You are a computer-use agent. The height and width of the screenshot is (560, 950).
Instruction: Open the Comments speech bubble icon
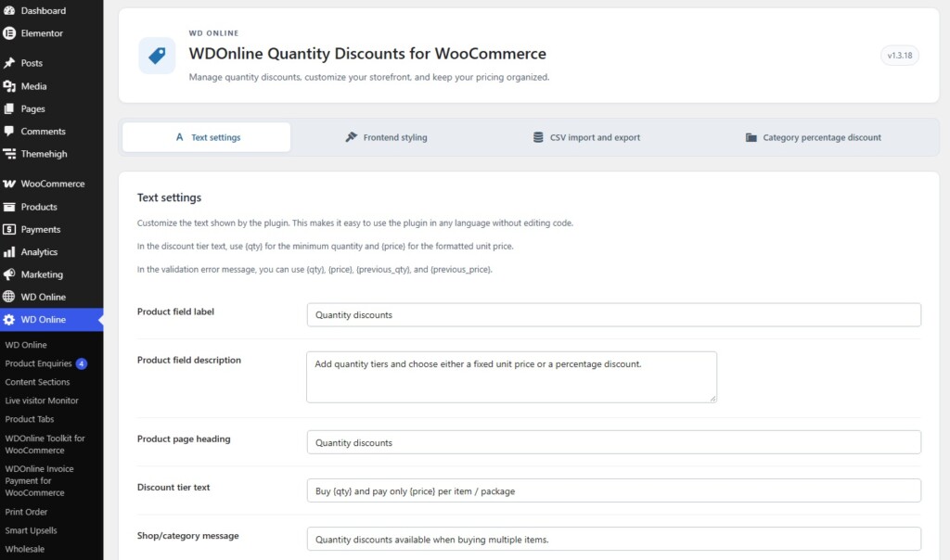(x=9, y=132)
